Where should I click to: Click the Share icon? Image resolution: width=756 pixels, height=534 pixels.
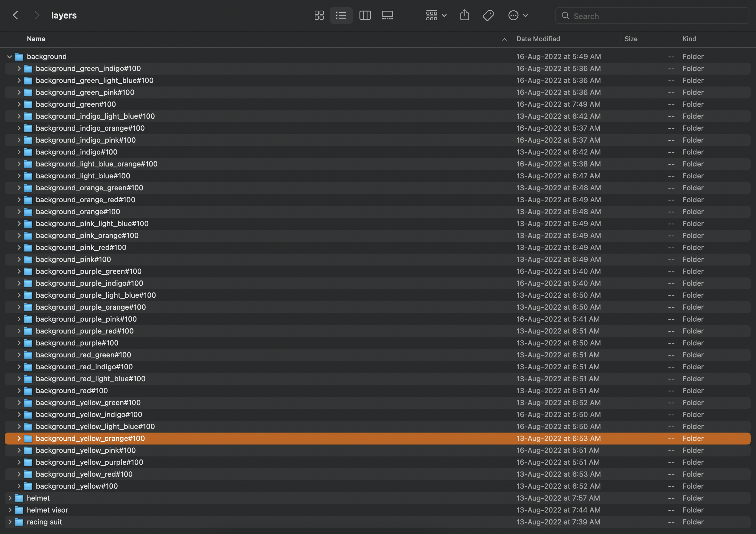tap(464, 15)
